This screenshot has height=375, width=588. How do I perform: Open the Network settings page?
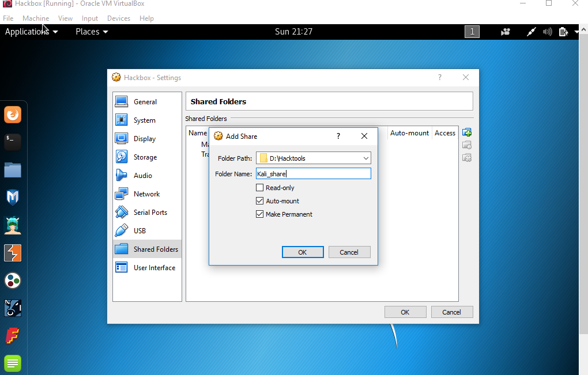point(147,194)
